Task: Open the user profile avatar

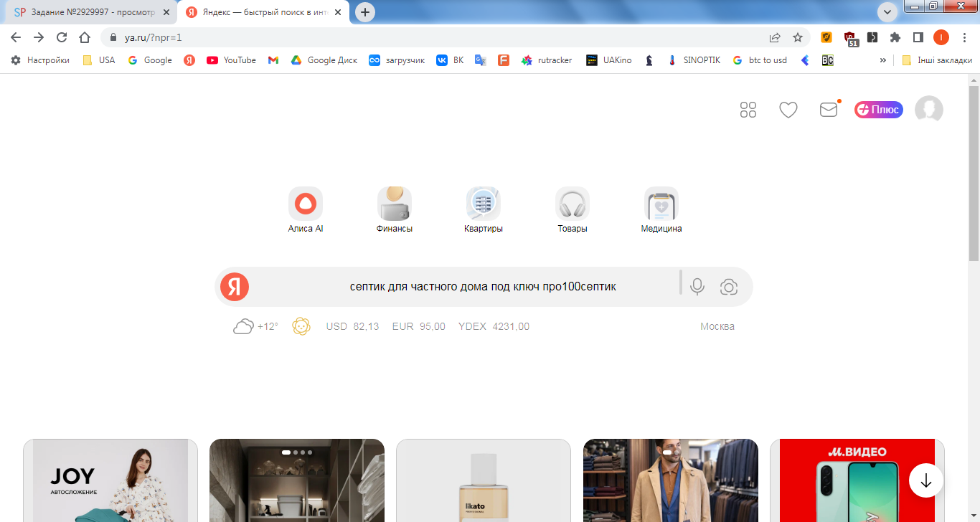Action: [x=929, y=110]
